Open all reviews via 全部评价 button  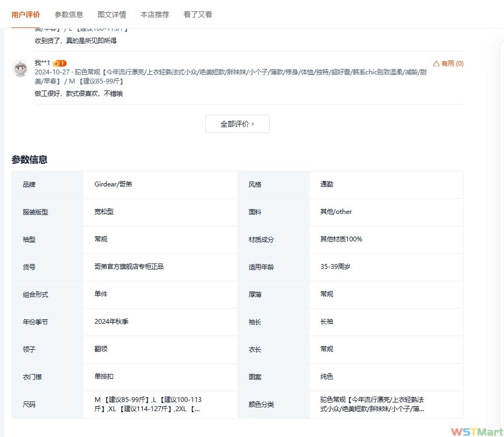pos(237,124)
